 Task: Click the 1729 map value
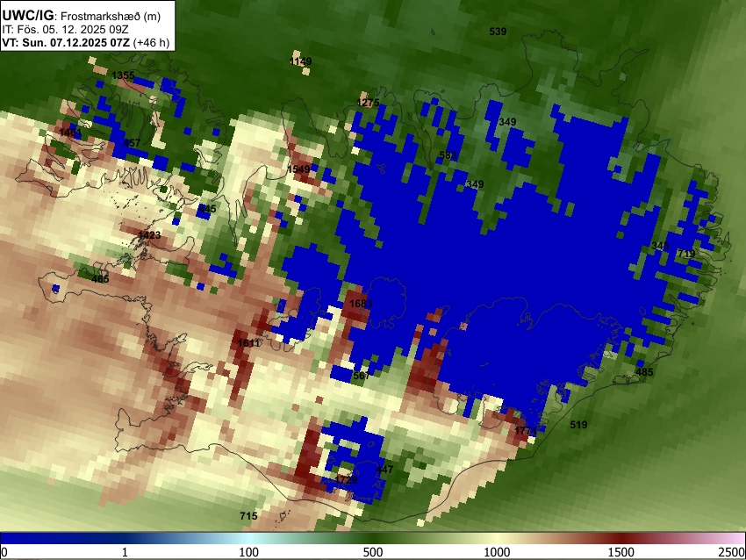[346, 479]
